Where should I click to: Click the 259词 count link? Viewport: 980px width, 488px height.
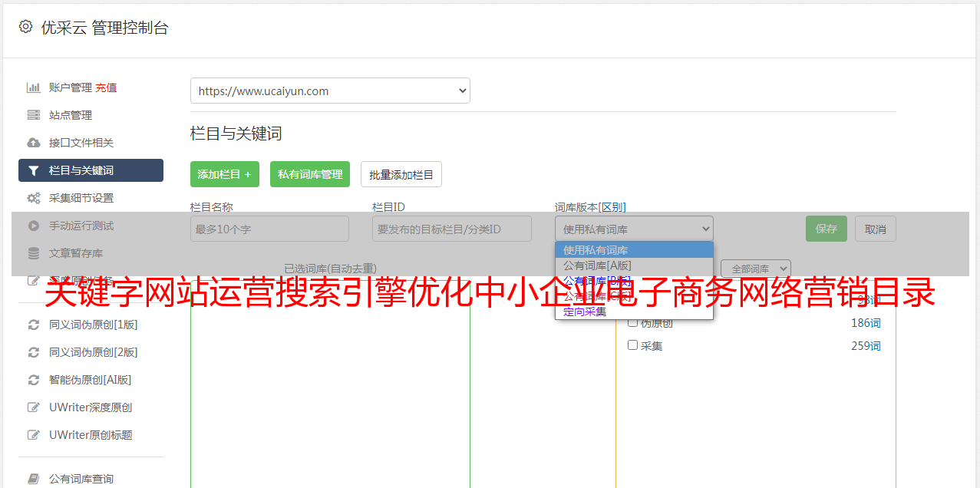coord(866,346)
